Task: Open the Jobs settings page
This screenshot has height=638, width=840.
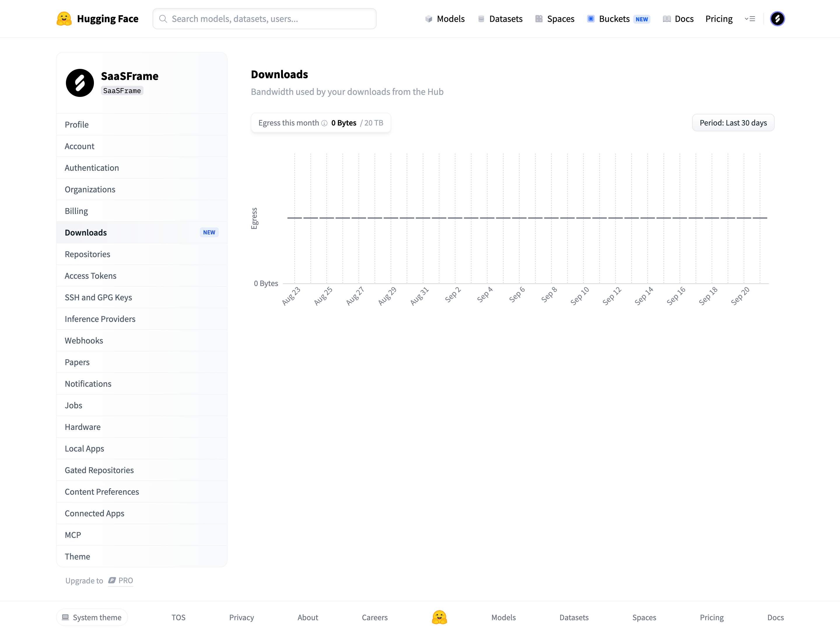Action: pyautogui.click(x=142, y=405)
